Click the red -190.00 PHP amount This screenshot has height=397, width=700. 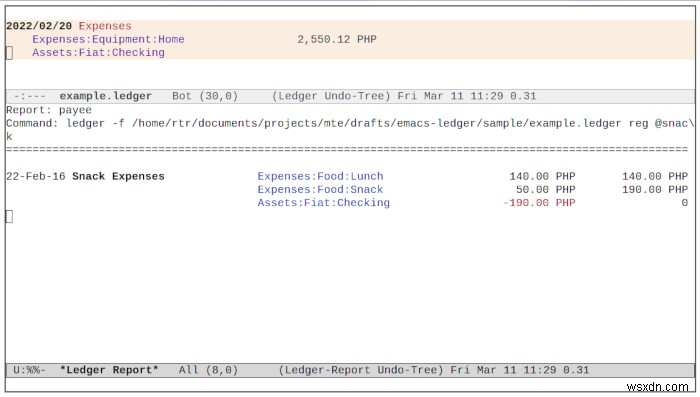(539, 203)
